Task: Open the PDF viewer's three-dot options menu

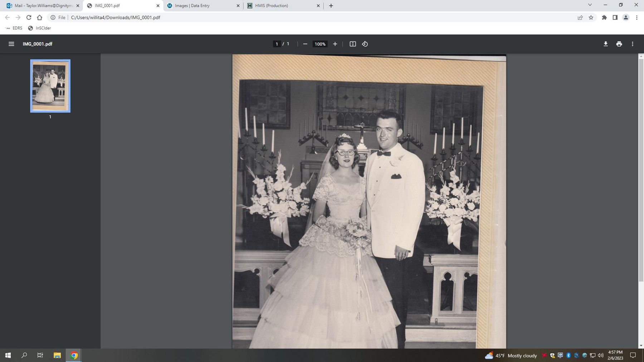Action: (x=633, y=44)
